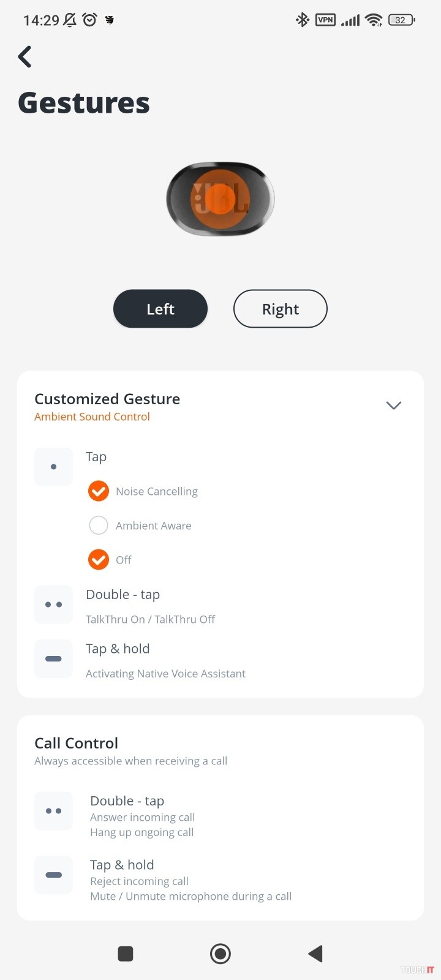
Task: Tap the Double-tap icon in Call Control
Action: (54, 811)
